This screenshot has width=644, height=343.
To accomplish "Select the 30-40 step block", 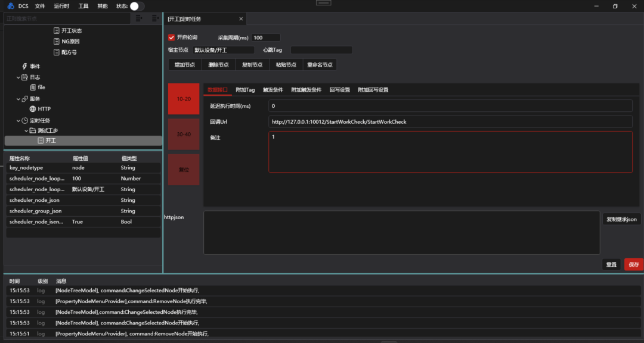I will point(184,134).
